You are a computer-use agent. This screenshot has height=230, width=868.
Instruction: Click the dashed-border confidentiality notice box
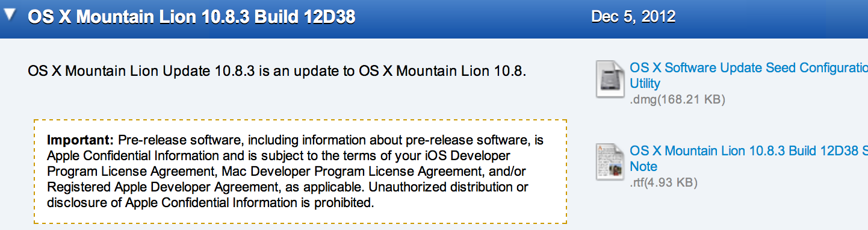pos(300,172)
